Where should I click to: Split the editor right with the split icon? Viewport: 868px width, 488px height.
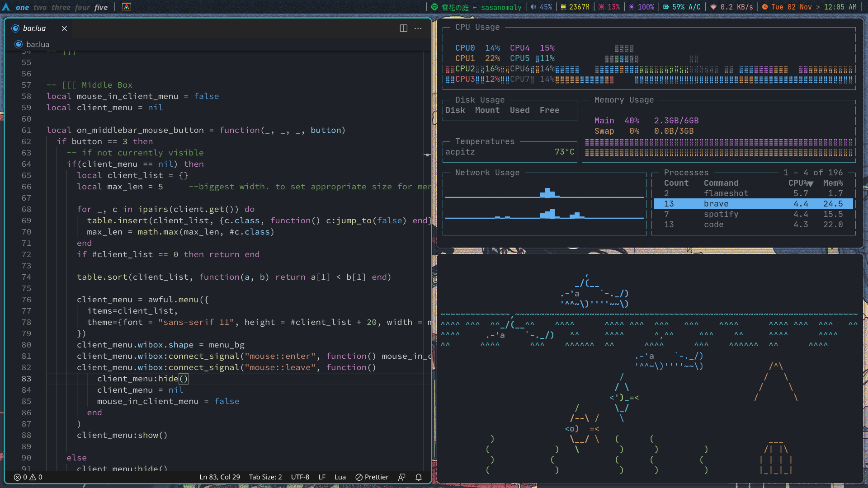point(404,28)
